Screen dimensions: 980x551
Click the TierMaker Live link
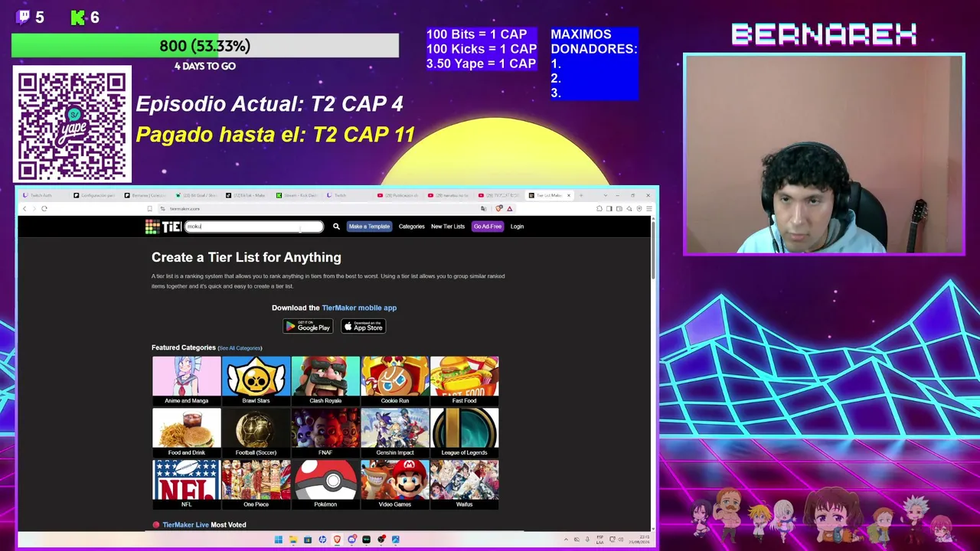point(185,525)
